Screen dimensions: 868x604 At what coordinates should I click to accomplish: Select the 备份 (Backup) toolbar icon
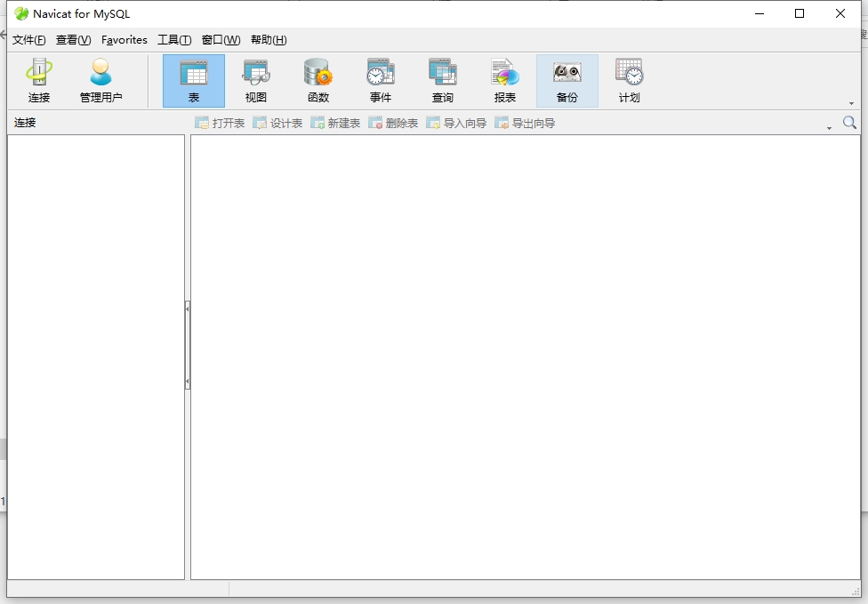567,81
